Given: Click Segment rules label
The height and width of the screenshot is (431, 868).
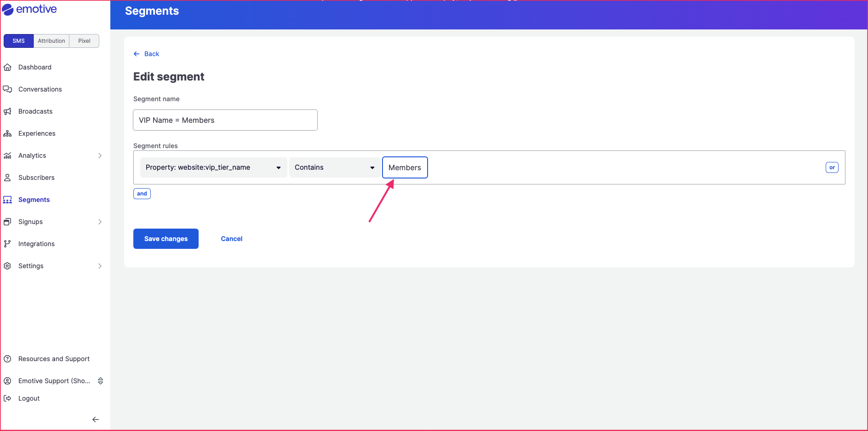Looking at the screenshot, I should pyautogui.click(x=155, y=146).
